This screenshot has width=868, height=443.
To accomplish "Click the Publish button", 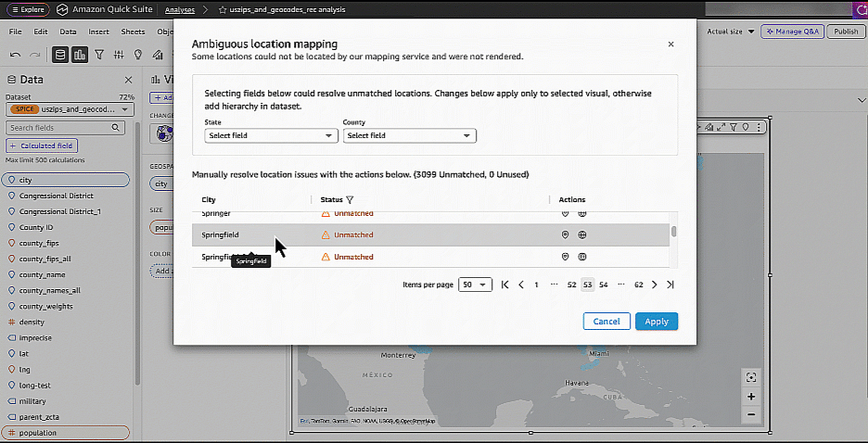I will (846, 32).
